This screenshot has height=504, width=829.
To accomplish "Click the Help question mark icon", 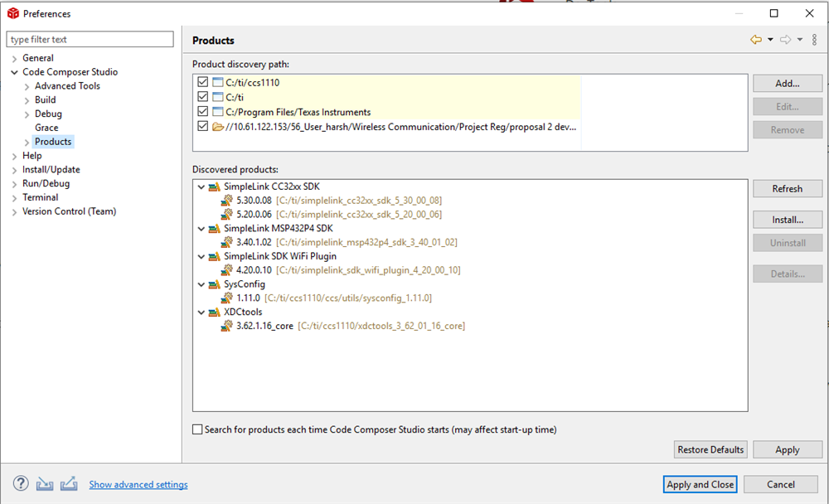I will (x=21, y=483).
